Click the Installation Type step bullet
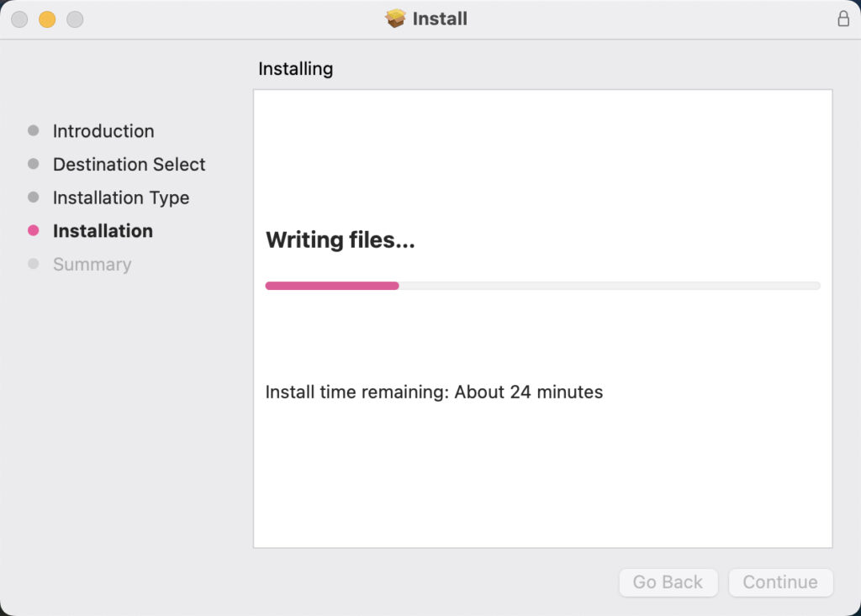The height and width of the screenshot is (616, 861). (x=34, y=197)
